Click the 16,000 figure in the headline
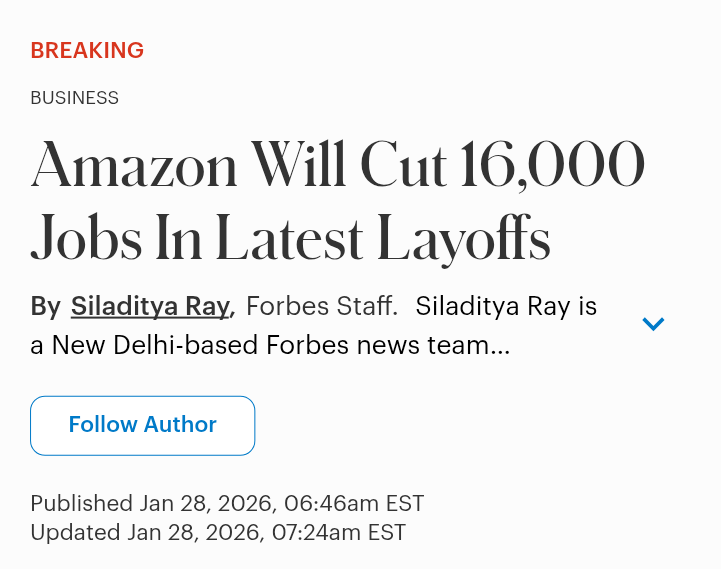This screenshot has width=721, height=569. point(551,167)
